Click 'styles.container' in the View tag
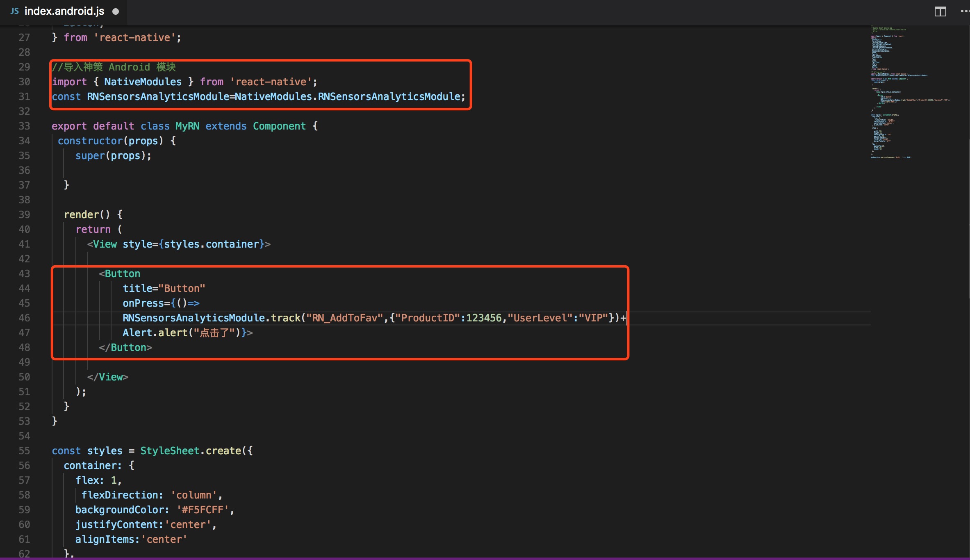970x560 pixels. [212, 244]
